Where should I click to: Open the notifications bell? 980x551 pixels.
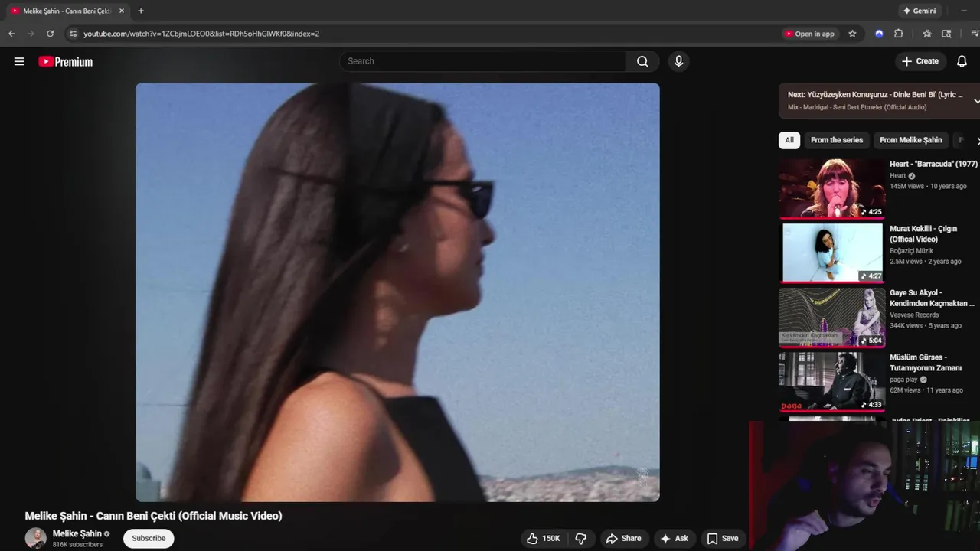click(962, 61)
